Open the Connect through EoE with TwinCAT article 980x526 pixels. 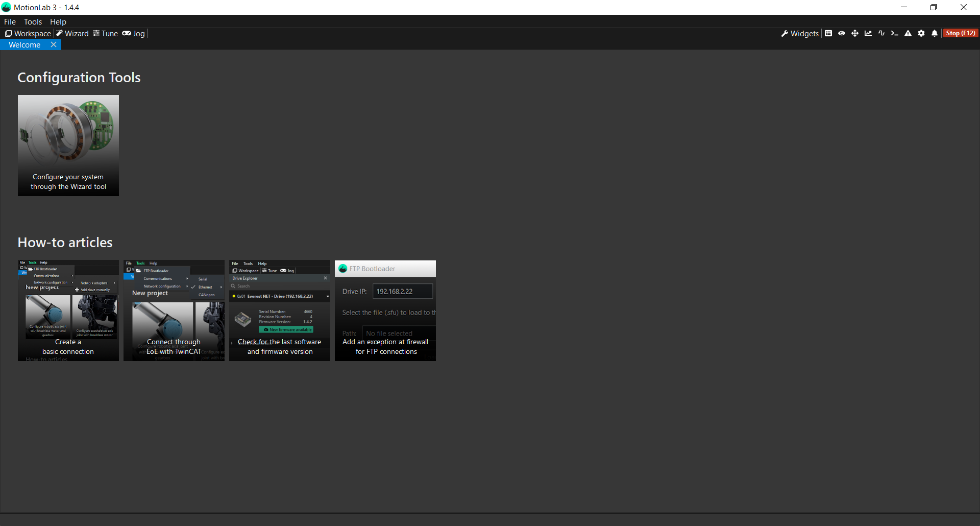coord(174,310)
